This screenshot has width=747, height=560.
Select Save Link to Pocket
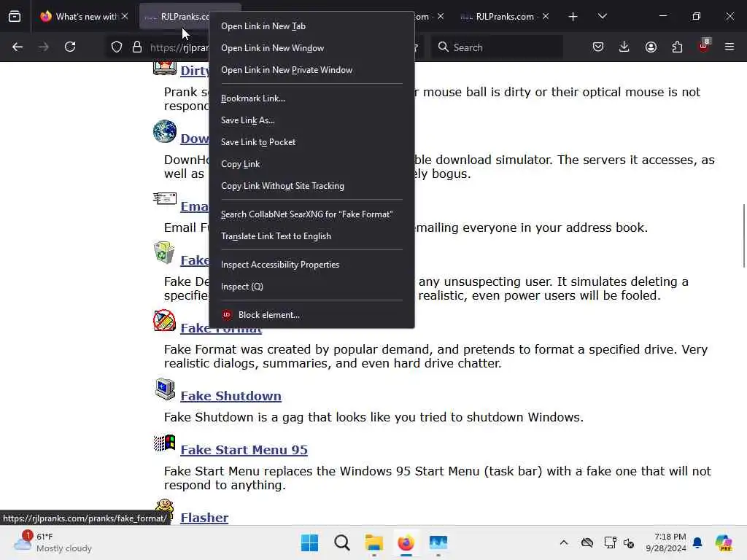tap(311, 142)
